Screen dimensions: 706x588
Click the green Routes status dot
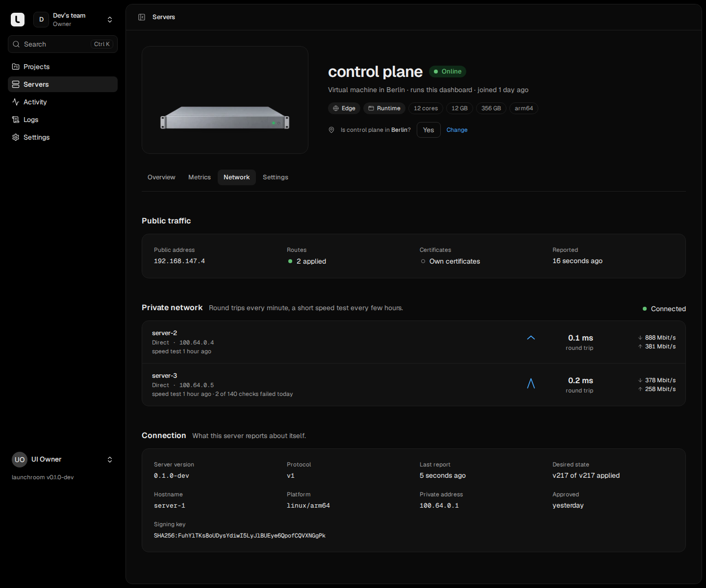click(290, 262)
